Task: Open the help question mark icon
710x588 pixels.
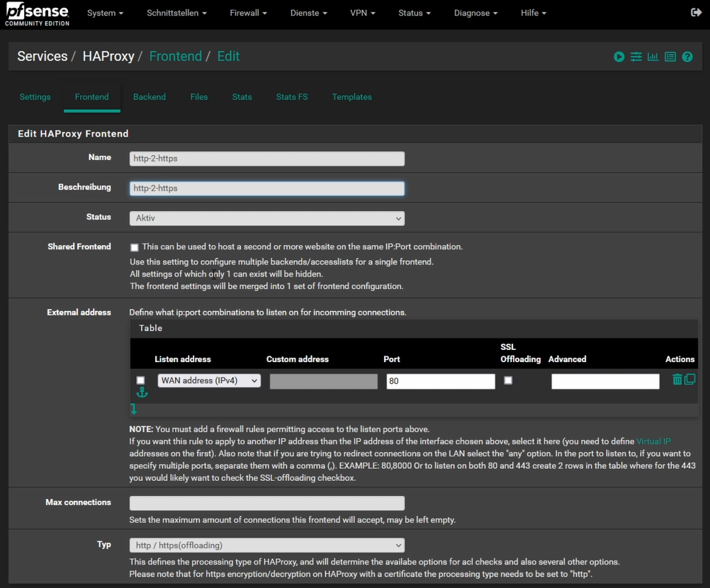Action: click(687, 57)
